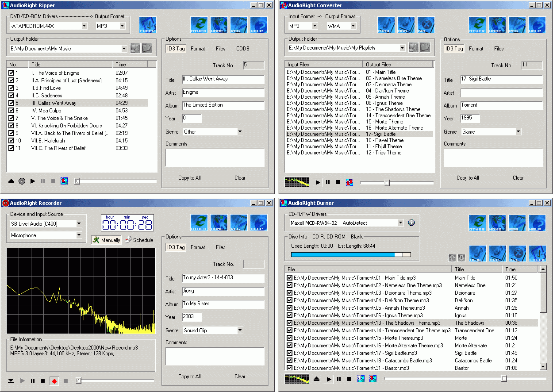Open HELP icon in Converter window
Image resolution: width=553 pixels, height=392 pixels.
(537, 25)
